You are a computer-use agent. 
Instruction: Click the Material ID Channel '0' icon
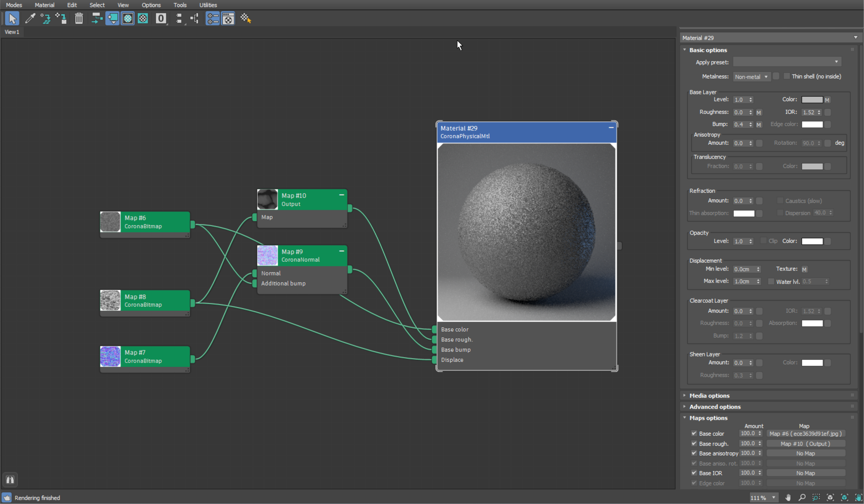161,18
